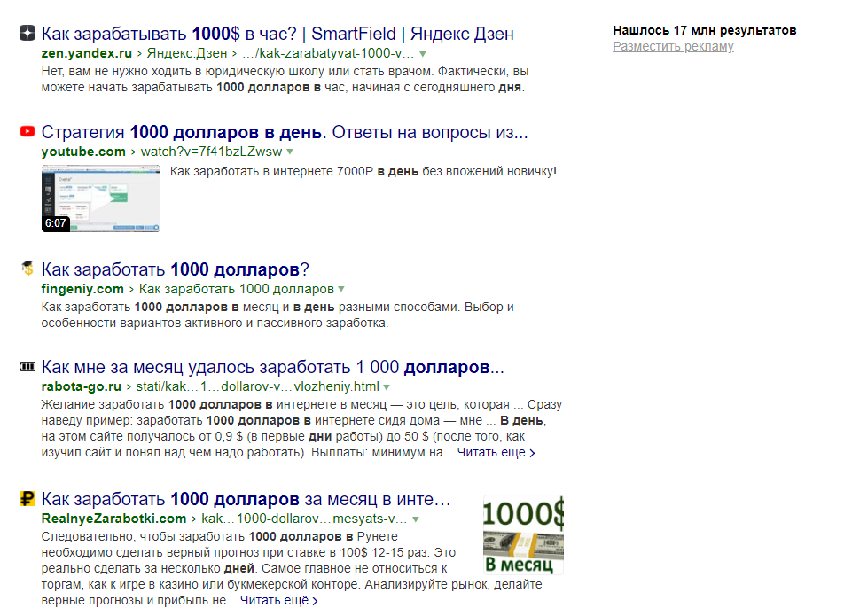852x616 pixels.
Task: Click snippet 'Как заработать в интернете 7000Р в день'
Action: [x=363, y=172]
